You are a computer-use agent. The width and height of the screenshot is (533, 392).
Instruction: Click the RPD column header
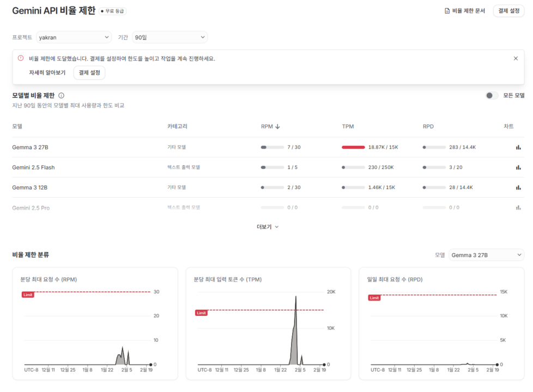coord(428,126)
